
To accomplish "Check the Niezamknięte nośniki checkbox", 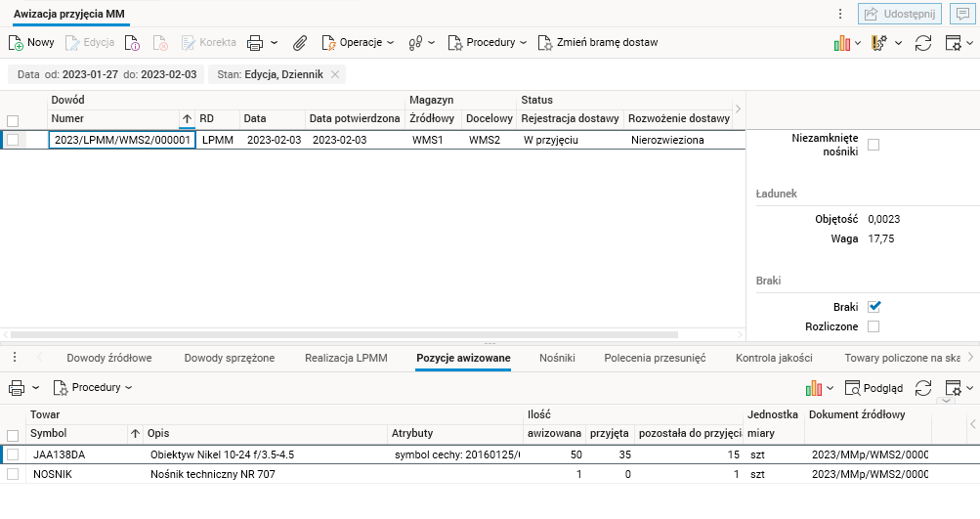I will point(874,146).
